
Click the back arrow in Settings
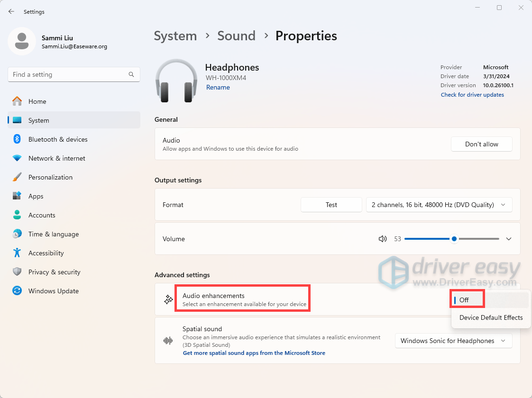coord(11,11)
